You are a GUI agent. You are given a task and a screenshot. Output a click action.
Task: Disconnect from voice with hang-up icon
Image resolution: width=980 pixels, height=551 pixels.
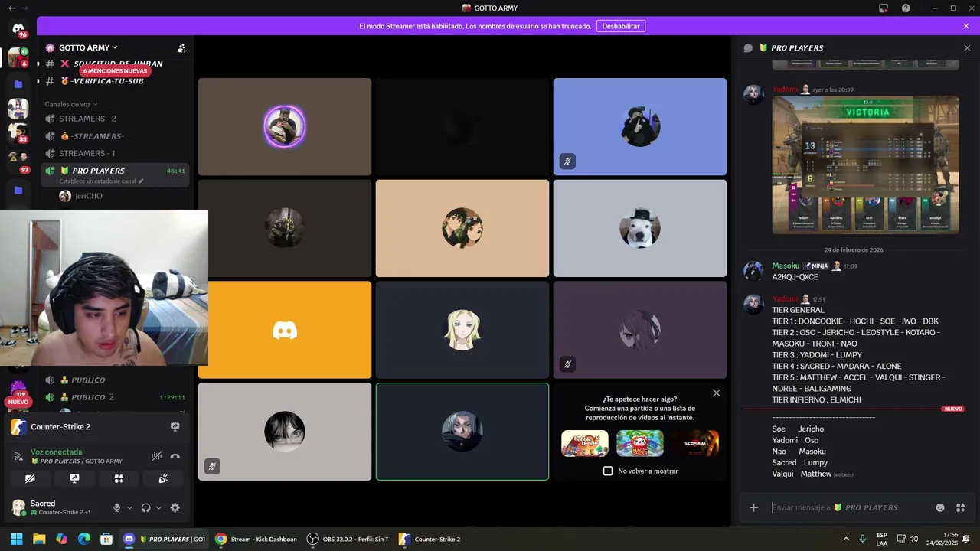pyautogui.click(x=175, y=456)
